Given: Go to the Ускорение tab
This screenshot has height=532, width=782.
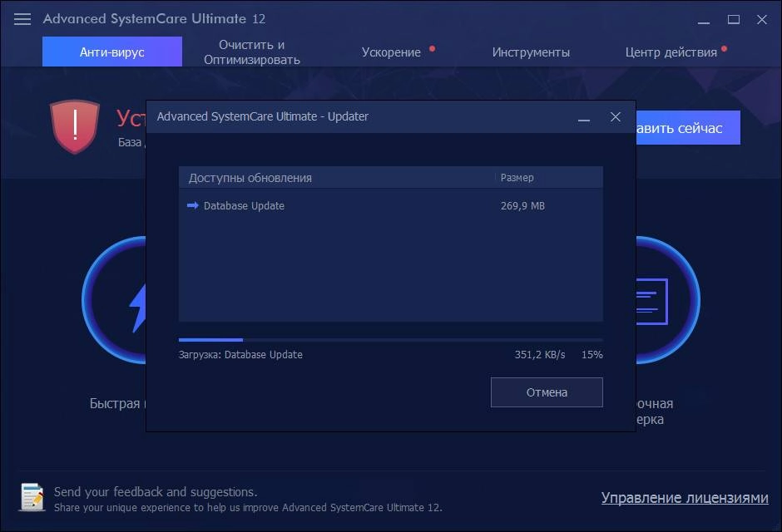Looking at the screenshot, I should point(392,52).
